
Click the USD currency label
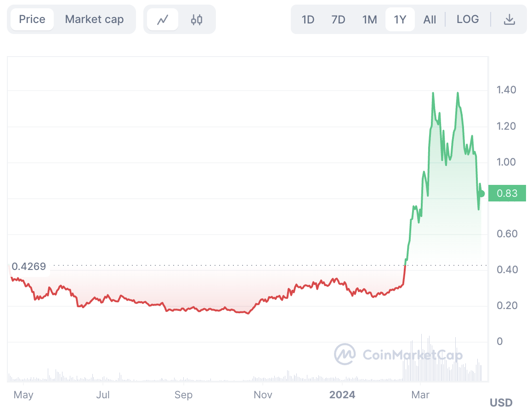click(x=501, y=403)
